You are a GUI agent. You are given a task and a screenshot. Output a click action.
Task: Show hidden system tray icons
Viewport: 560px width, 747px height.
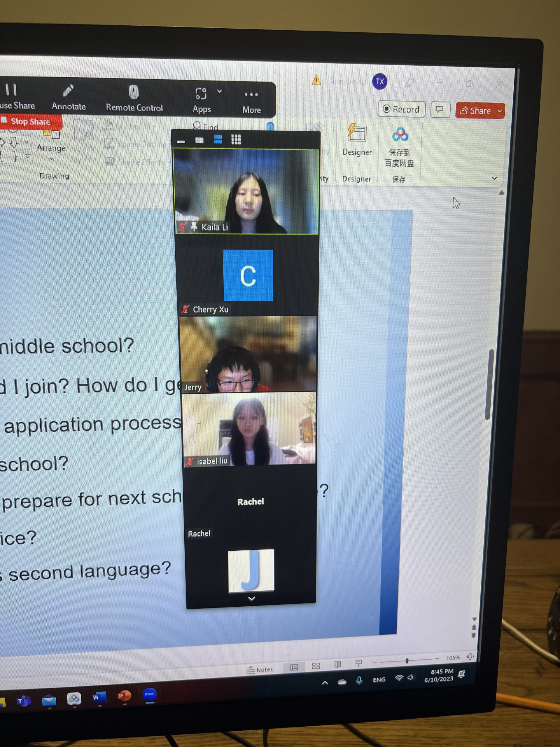(325, 683)
